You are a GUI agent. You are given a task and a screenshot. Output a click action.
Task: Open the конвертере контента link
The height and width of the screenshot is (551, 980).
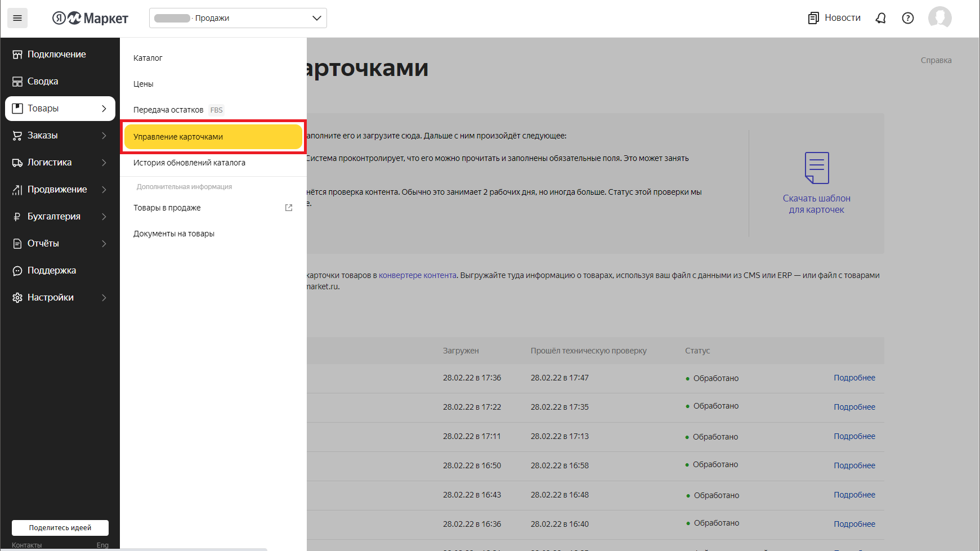(417, 275)
